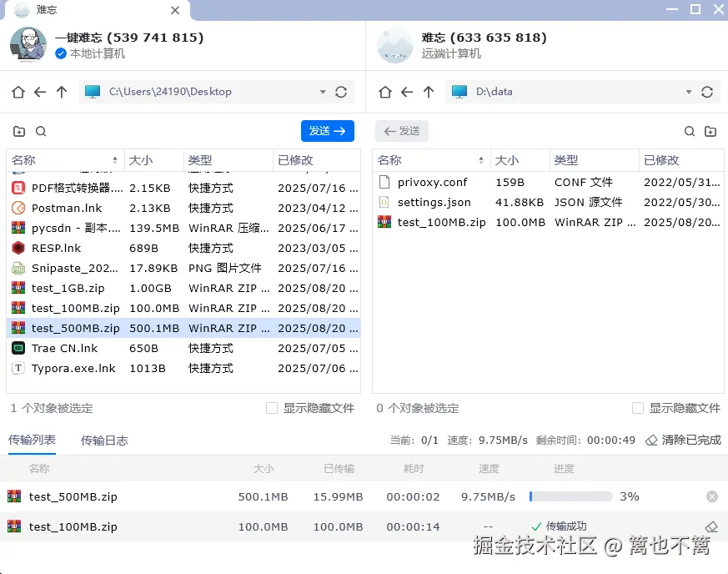Switch to the 传输日志 tab
728x574 pixels.
[103, 441]
